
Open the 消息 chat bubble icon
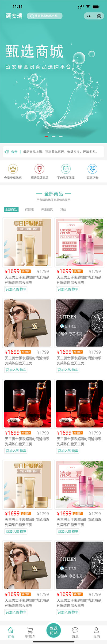tap(75, 630)
